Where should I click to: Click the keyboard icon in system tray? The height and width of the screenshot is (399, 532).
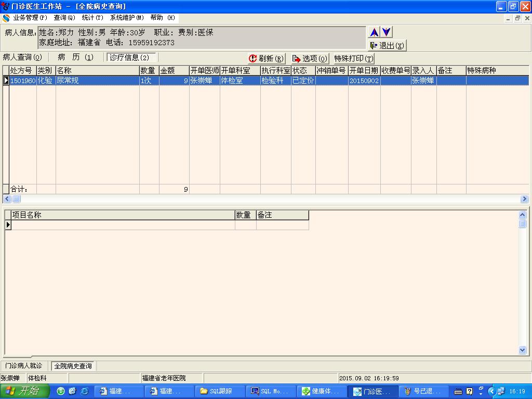(x=458, y=392)
